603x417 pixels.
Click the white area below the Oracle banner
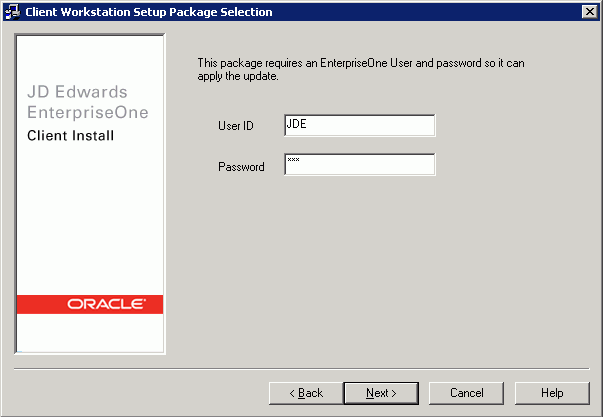[90, 332]
